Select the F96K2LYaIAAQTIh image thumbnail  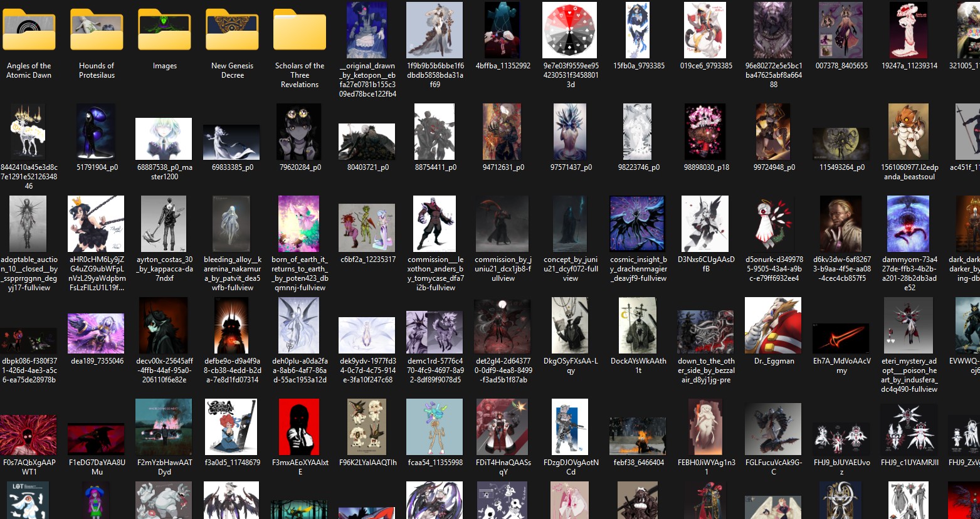click(367, 427)
